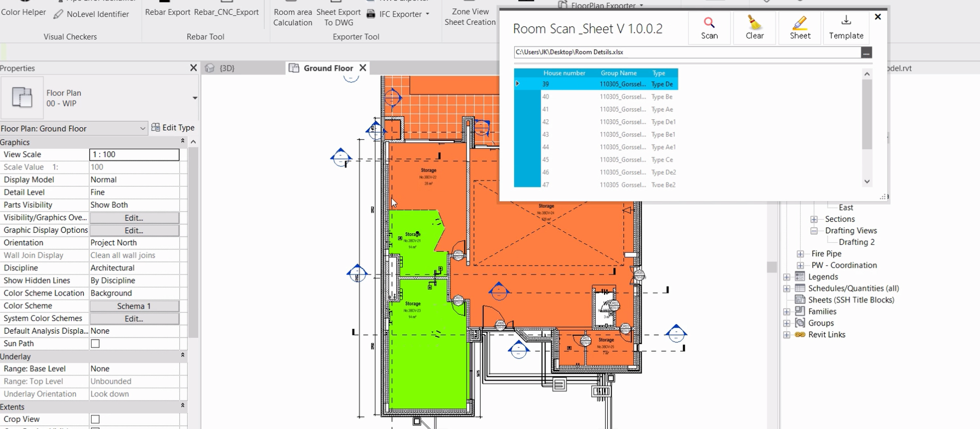The image size is (980, 429).
Task: Expand the Families node
Action: (x=787, y=311)
